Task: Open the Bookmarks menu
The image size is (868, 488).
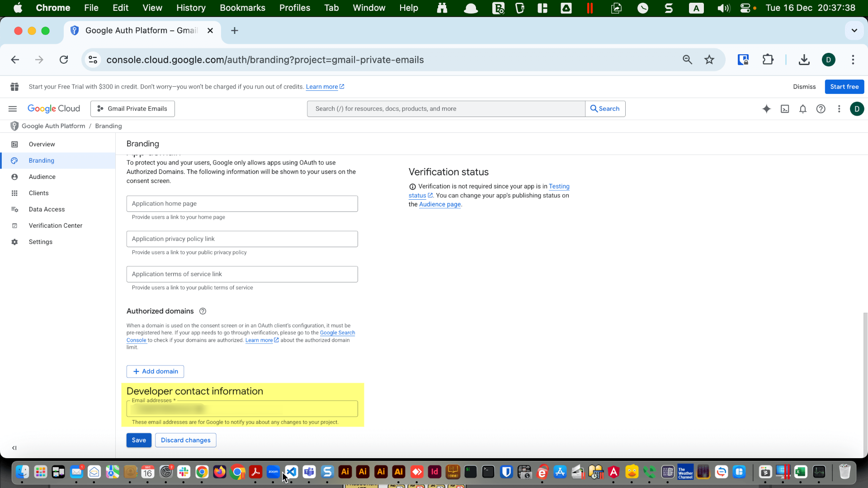Action: [x=242, y=8]
